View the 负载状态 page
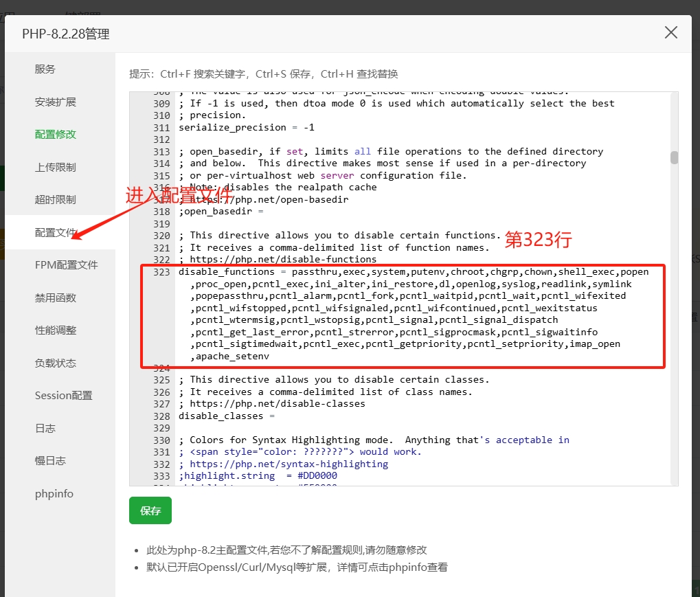Image resolution: width=700 pixels, height=597 pixels. pos(56,363)
